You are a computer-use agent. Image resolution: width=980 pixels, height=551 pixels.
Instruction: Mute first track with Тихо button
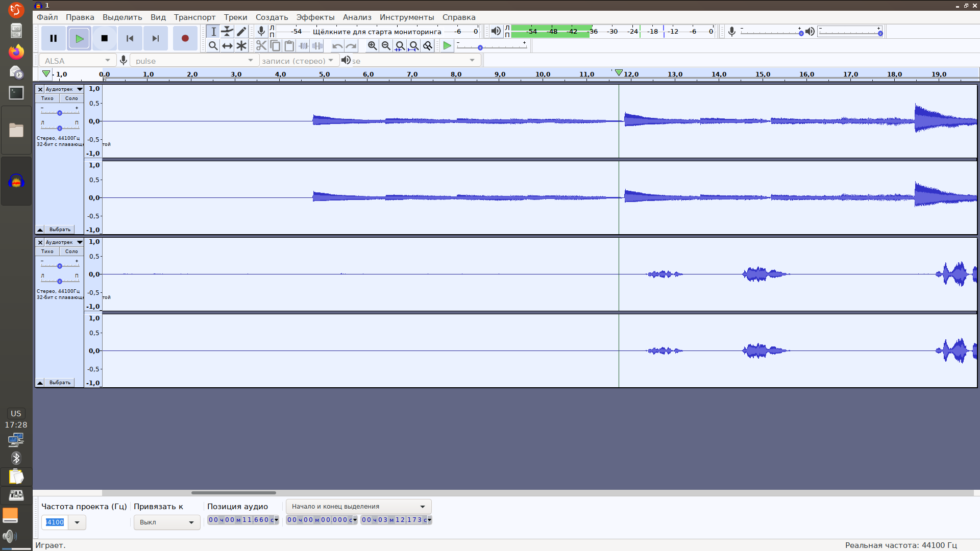pyautogui.click(x=47, y=98)
